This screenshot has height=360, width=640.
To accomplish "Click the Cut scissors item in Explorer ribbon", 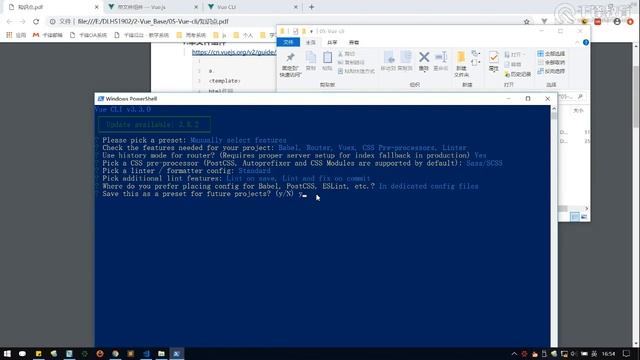I will point(347,54).
